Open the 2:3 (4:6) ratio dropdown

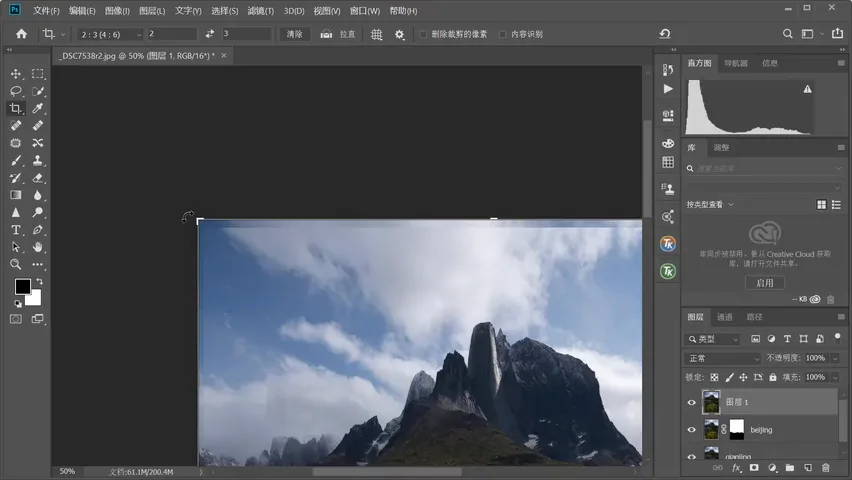coord(110,34)
